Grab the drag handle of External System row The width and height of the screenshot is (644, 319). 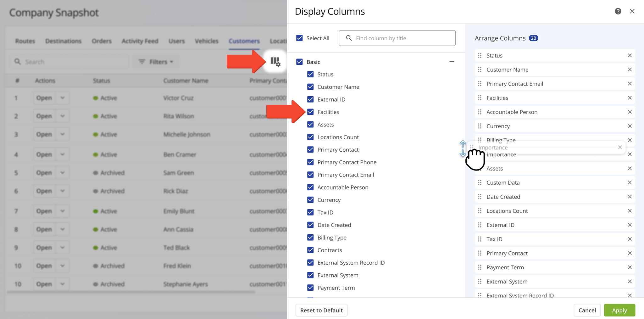click(x=480, y=282)
